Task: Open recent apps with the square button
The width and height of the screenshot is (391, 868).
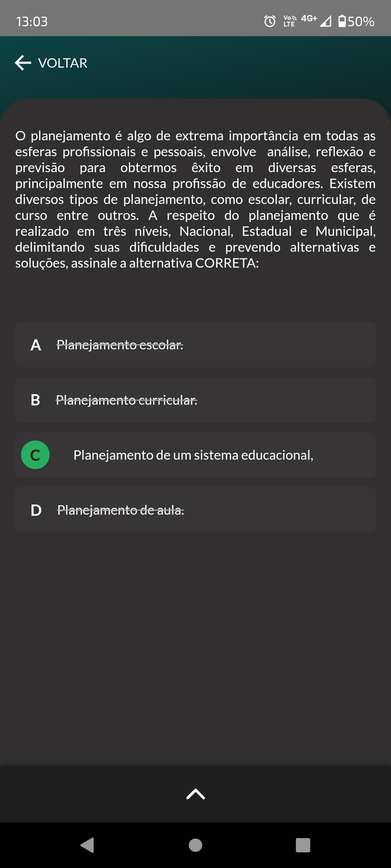Action: pyautogui.click(x=303, y=845)
